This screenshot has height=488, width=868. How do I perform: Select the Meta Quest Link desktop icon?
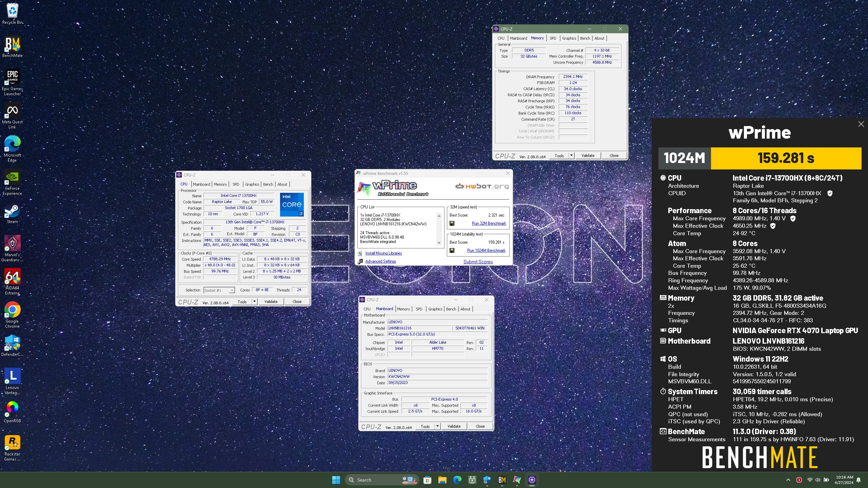[12, 116]
